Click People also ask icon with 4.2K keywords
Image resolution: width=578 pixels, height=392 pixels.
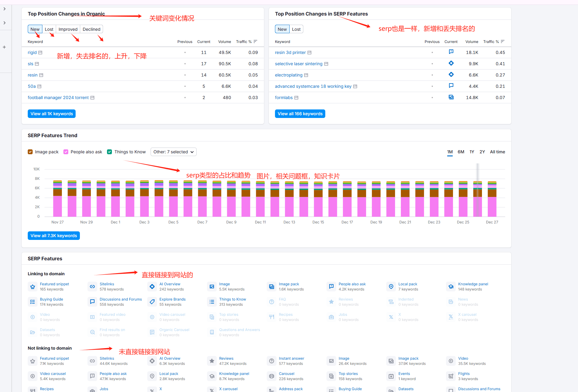(x=331, y=287)
